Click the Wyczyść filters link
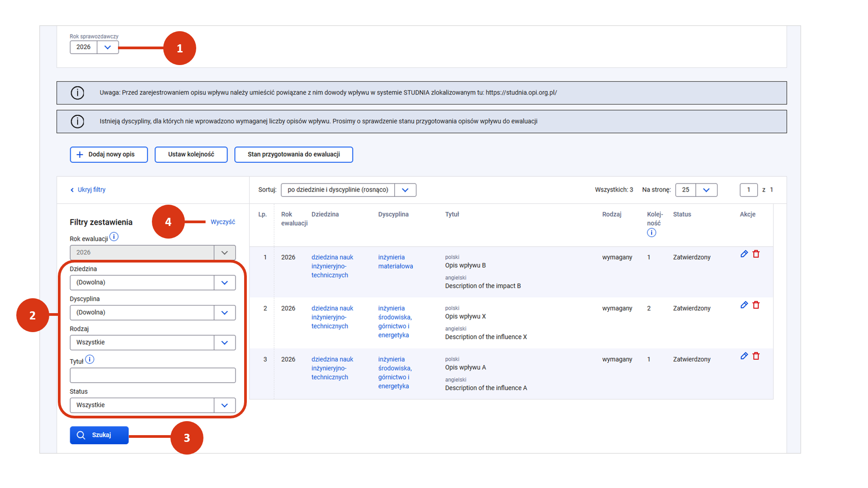This screenshot has width=868, height=488. (x=222, y=222)
